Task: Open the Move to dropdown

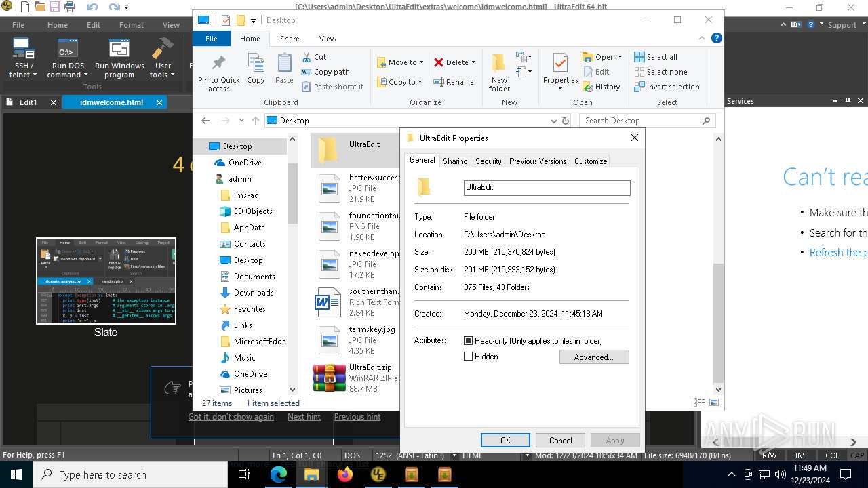Action: [400, 62]
